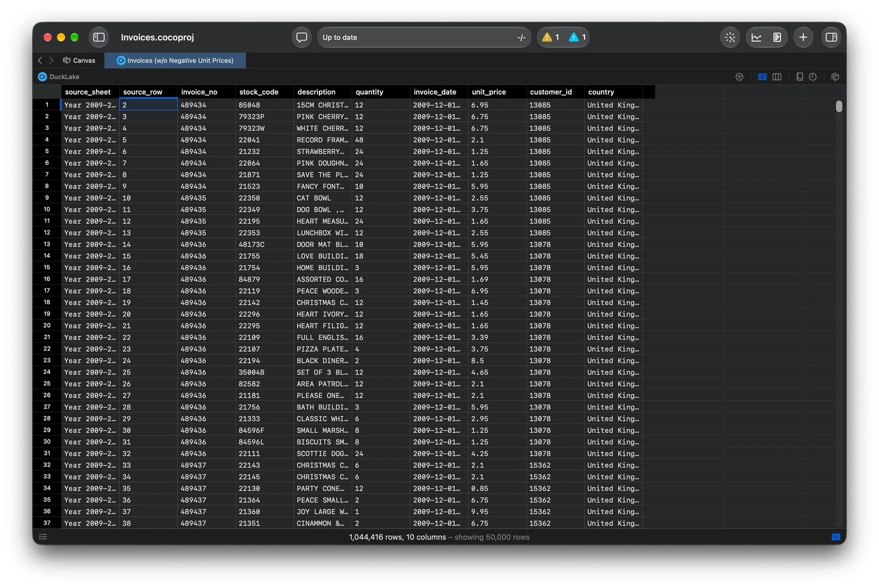Open the document report button
Screen dimensions: 879x588
[x=777, y=37]
